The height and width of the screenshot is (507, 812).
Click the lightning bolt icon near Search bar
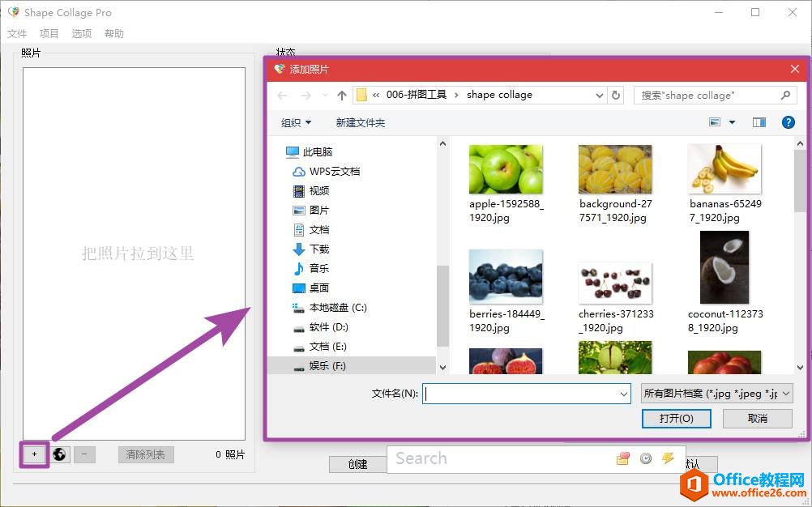[669, 458]
